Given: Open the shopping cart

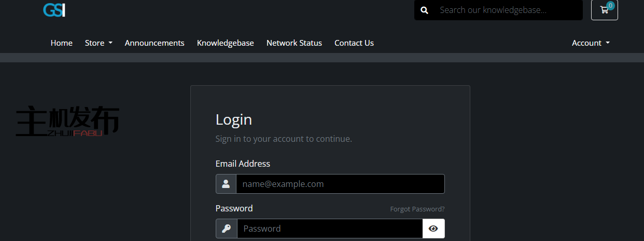Looking at the screenshot, I should pos(604,10).
